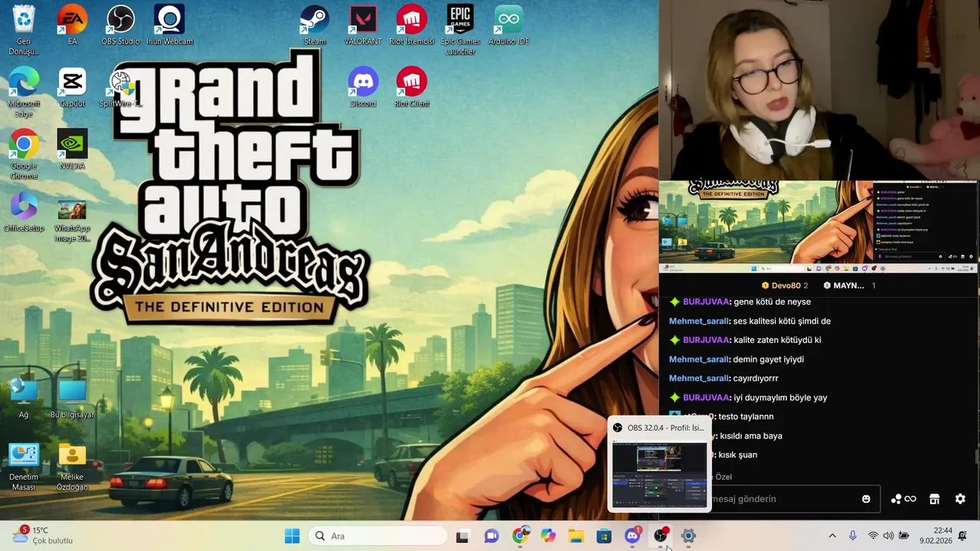Switch to OBS Studio in the taskbar
This screenshot has width=980, height=551.
660,536
